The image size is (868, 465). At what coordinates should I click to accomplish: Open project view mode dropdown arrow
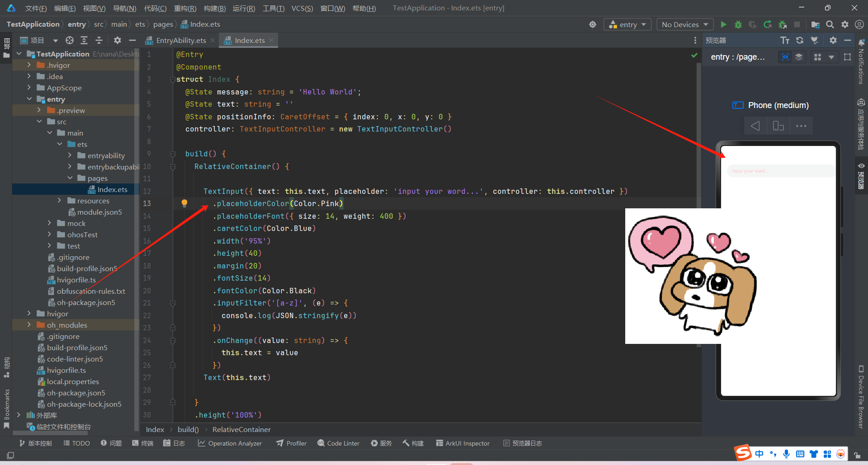tap(55, 41)
